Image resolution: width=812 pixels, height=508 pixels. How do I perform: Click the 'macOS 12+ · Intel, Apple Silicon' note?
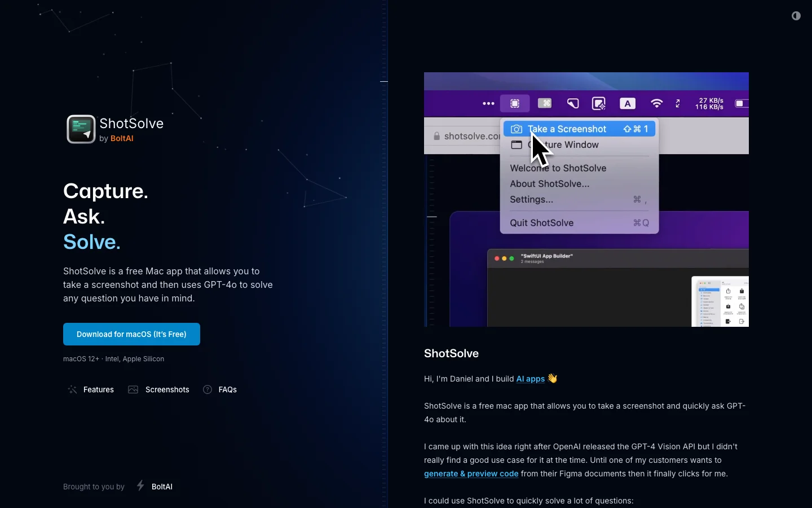pos(114,359)
